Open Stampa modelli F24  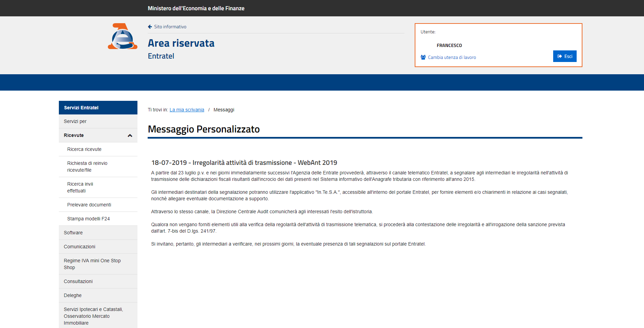(98, 219)
